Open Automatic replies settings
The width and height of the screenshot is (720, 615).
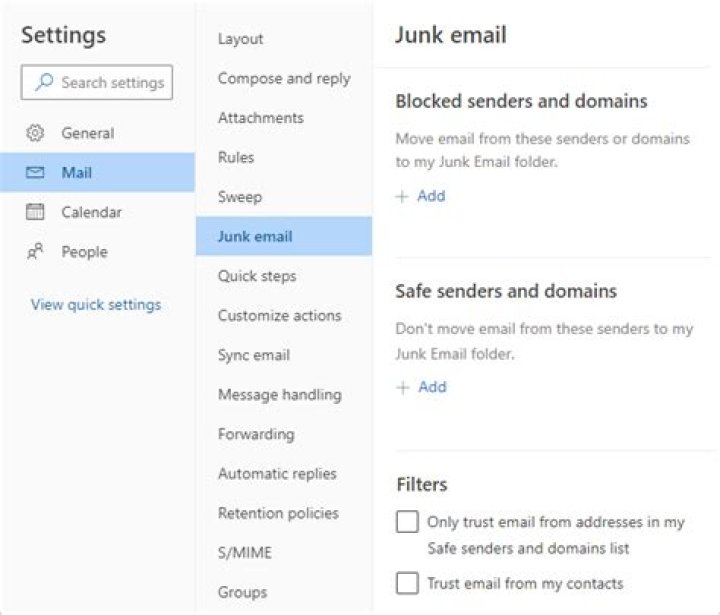pyautogui.click(x=277, y=474)
